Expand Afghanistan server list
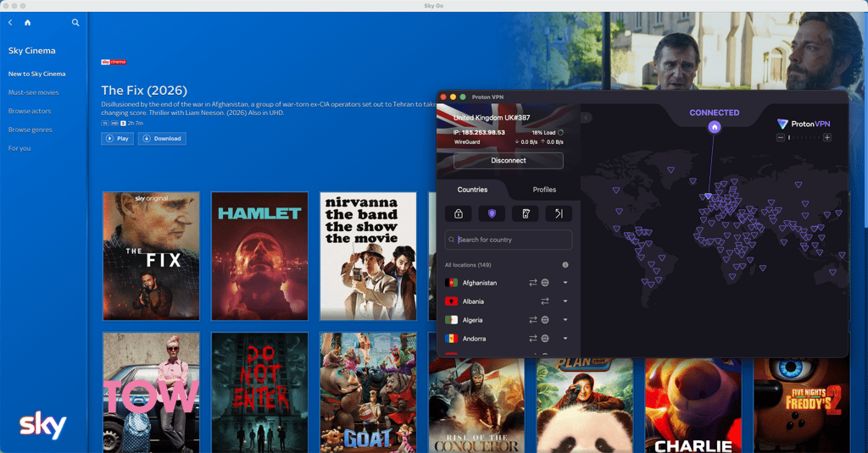Viewport: 868px width, 453px height. [x=565, y=283]
